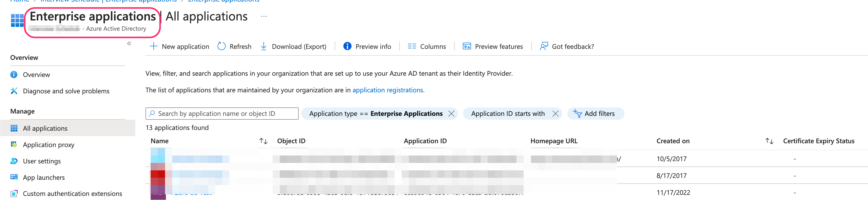Sort by Created on column arrows
Viewport: 868px width, 200px height.
pos(769,141)
